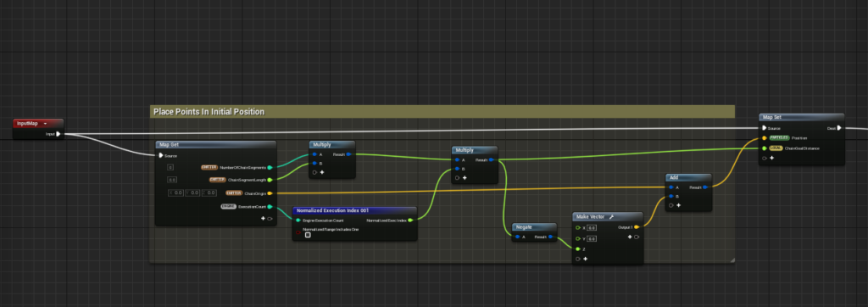Screen dimensions: 868x307
Task: Click the Result pin of the Add node
Action: [x=704, y=187]
